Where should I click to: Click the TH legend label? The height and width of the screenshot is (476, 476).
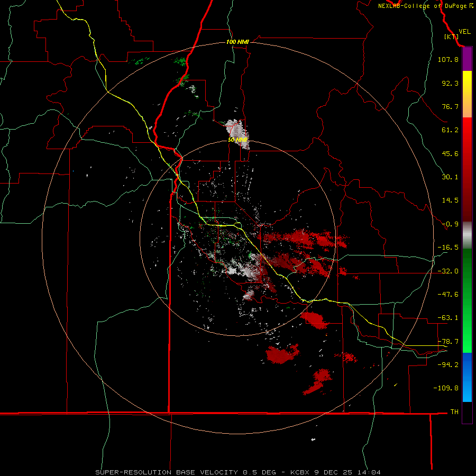pos(454,412)
